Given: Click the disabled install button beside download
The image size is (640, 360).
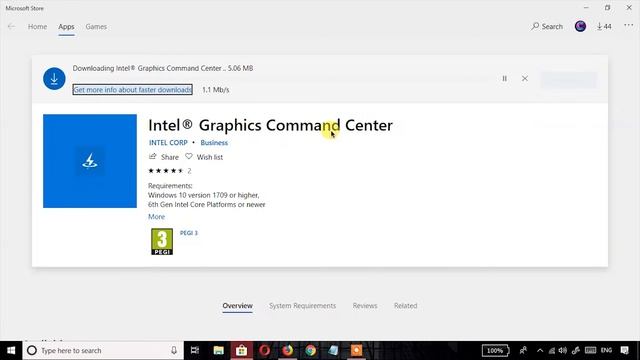Looking at the screenshot, I should pos(569,80).
